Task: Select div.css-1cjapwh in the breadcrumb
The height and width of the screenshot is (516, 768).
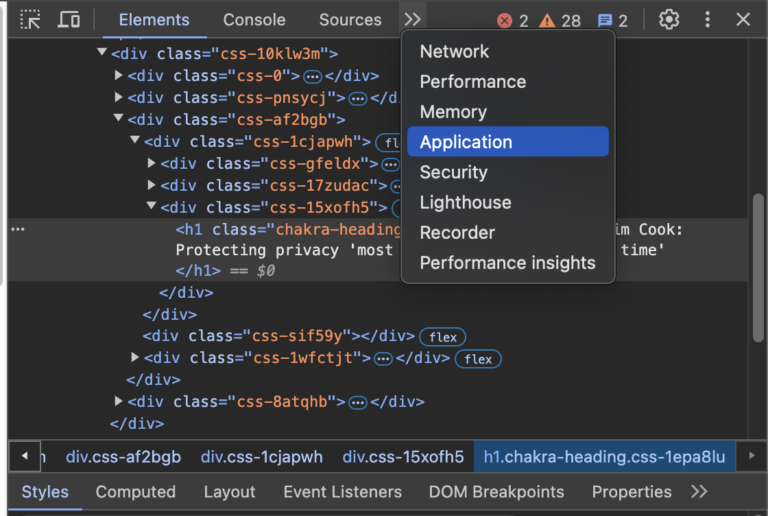Action: pyautogui.click(x=262, y=457)
